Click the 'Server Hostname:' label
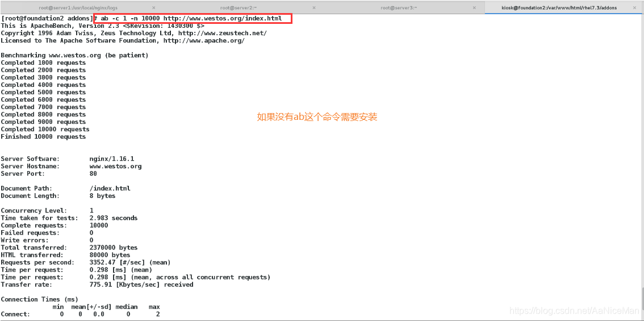Image resolution: width=644 pixels, height=321 pixels. point(31,166)
